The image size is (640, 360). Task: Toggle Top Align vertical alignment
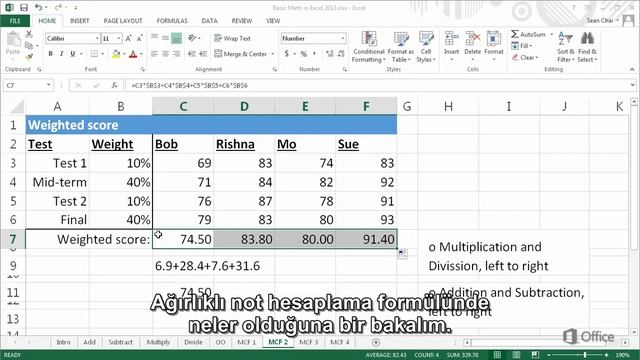[154, 38]
